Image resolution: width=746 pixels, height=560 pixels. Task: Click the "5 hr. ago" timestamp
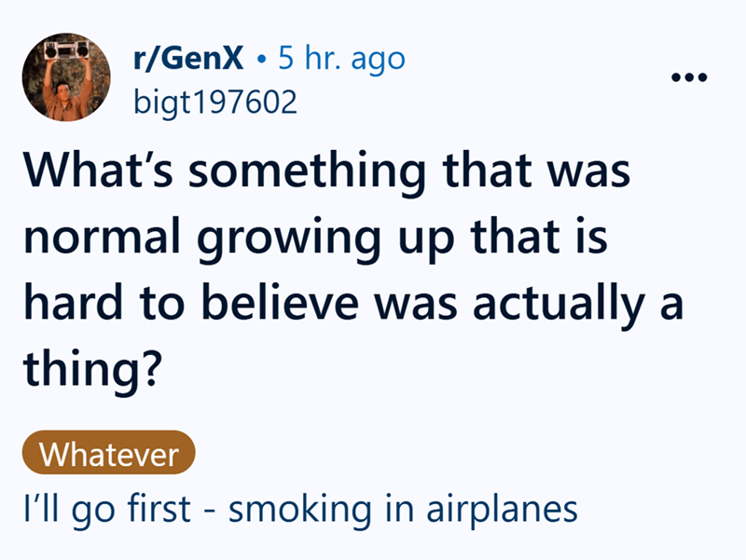[x=341, y=60]
